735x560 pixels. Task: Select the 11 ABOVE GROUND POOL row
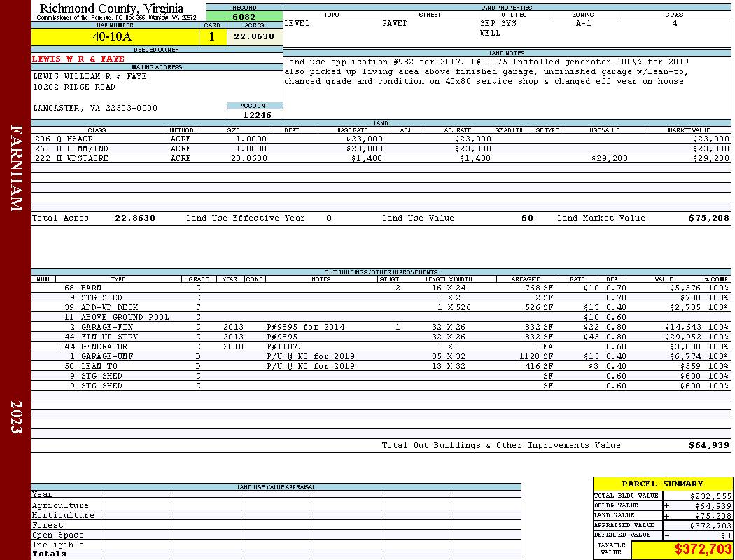[381, 317]
